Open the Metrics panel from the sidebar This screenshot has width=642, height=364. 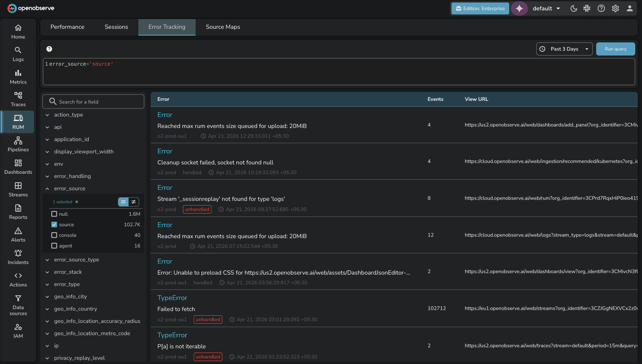(x=18, y=77)
